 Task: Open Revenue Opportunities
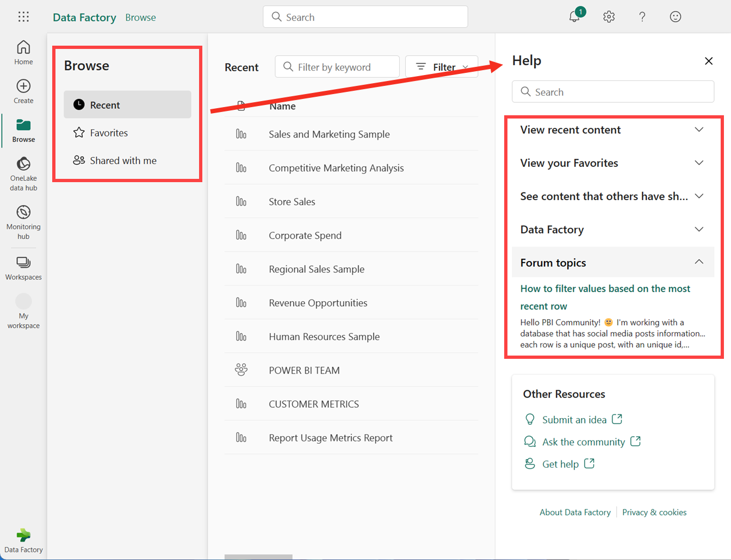318,303
